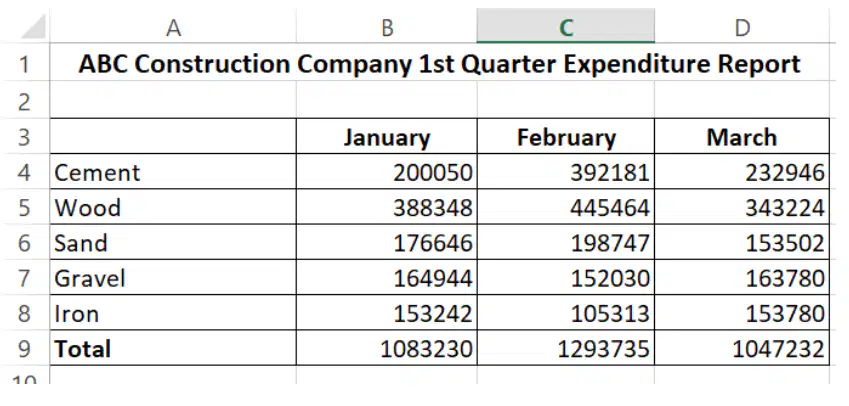The image size is (849, 406).
Task: Select column A header
Action: click(173, 27)
